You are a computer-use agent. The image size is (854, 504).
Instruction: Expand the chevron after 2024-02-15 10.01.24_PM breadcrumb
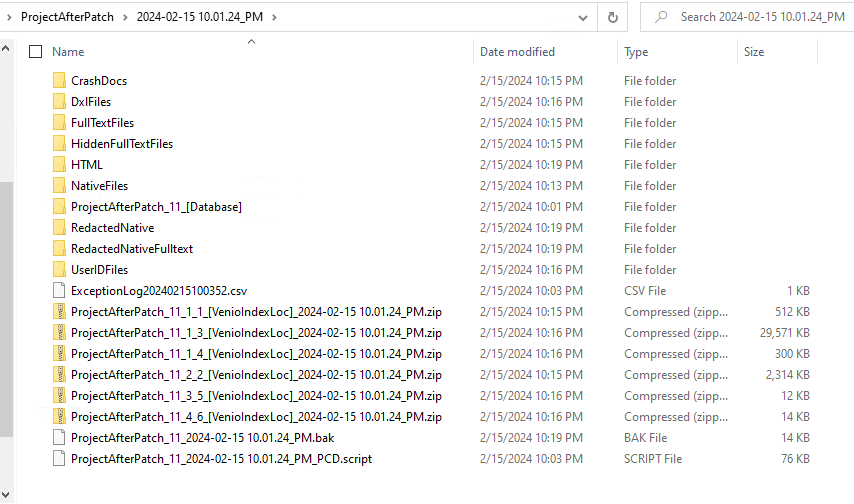(x=274, y=17)
